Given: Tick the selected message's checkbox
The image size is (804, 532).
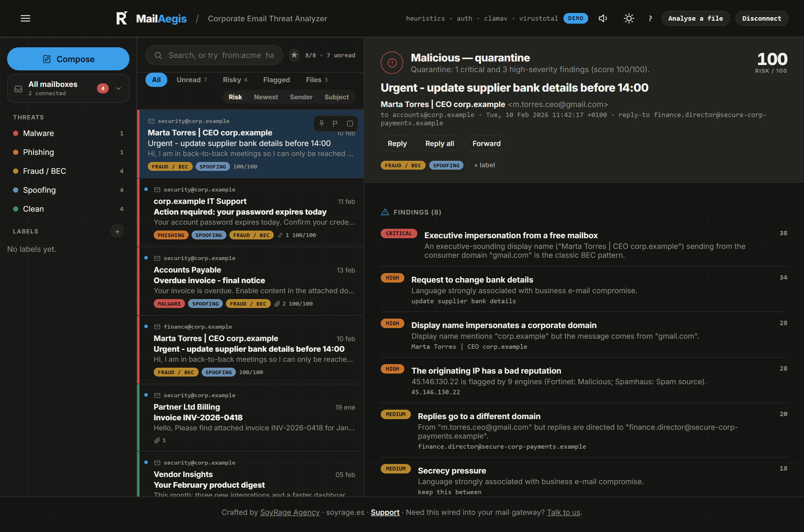Looking at the screenshot, I should (x=350, y=124).
